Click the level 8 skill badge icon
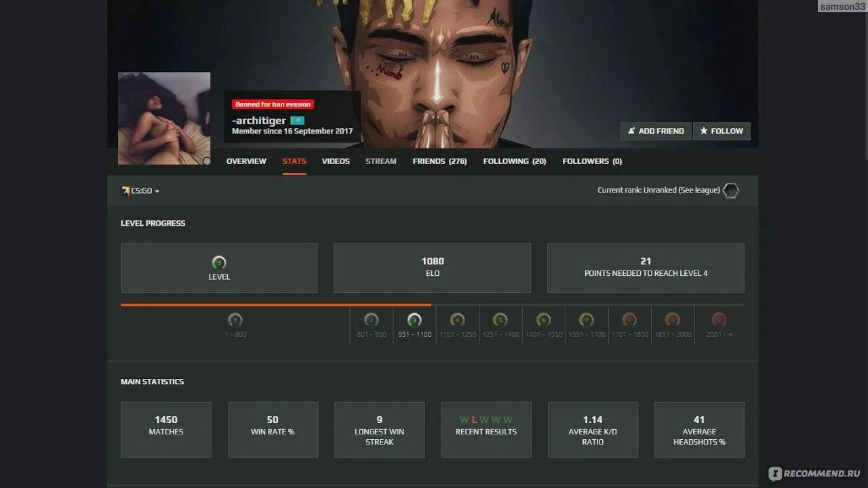868x488 pixels. point(629,320)
